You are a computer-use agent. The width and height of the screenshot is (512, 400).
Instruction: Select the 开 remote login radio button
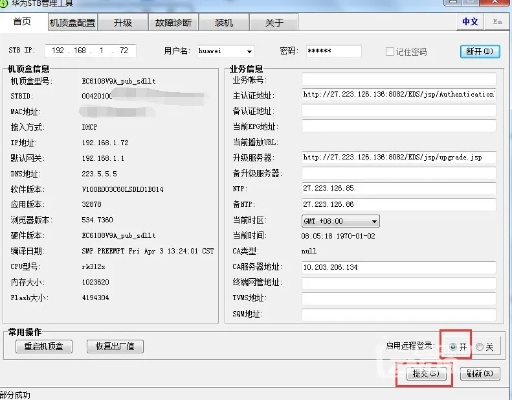pos(453,347)
